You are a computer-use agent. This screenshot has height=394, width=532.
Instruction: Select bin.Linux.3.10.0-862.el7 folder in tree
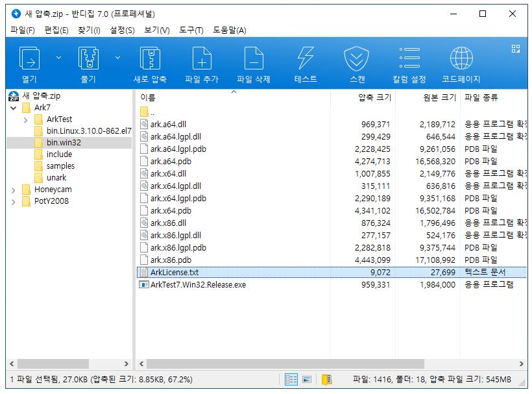[83, 131]
